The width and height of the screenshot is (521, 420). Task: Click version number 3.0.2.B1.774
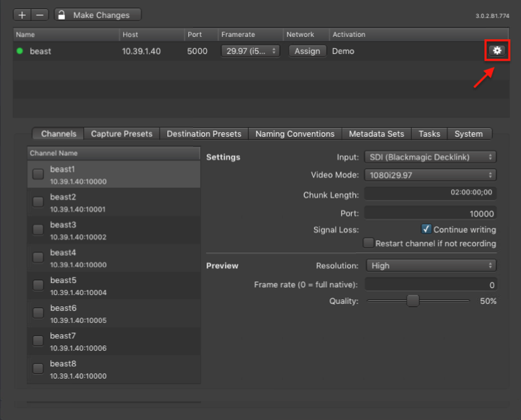pos(492,16)
